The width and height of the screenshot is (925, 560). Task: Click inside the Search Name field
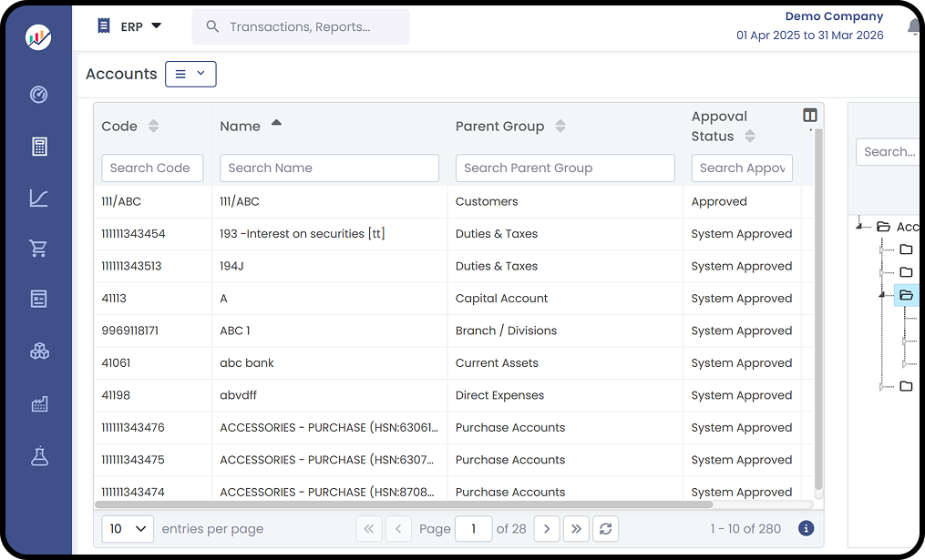coord(328,168)
